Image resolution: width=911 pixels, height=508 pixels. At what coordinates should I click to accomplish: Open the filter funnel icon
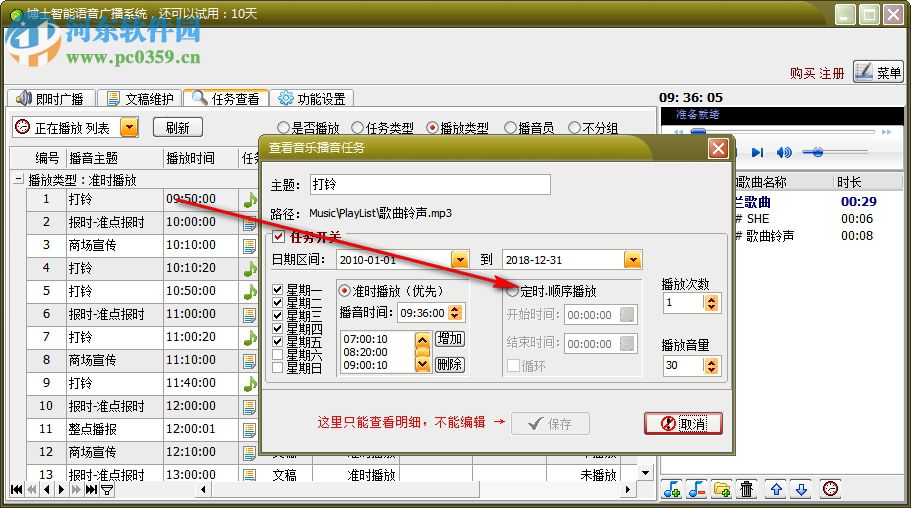pos(107,489)
